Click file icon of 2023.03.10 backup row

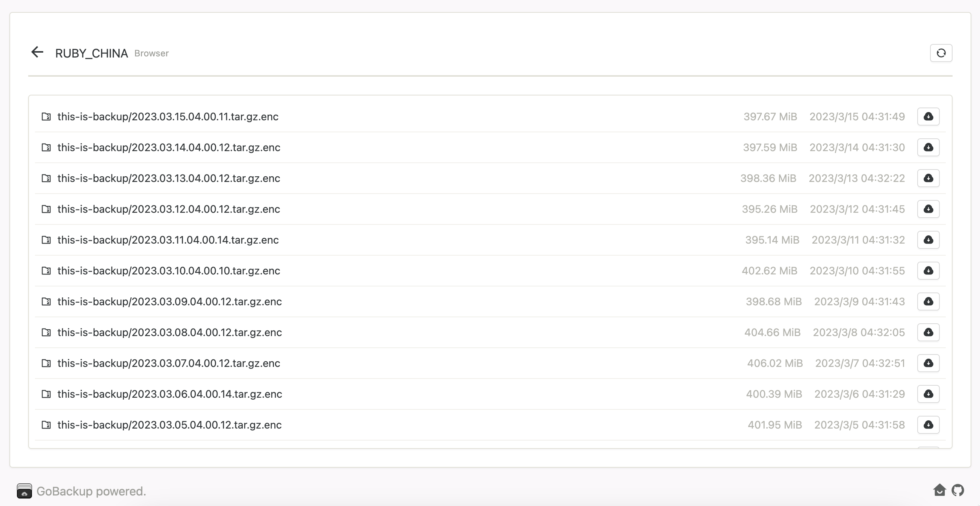46,271
